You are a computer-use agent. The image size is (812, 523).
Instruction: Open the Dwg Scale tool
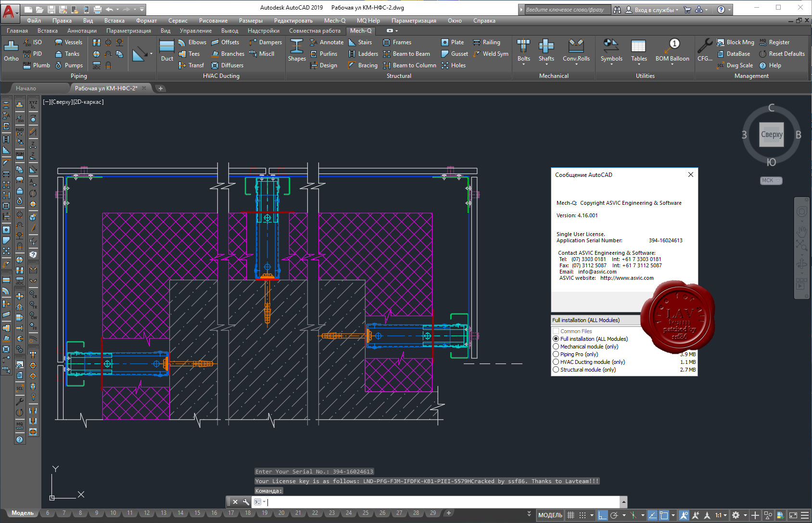[735, 65]
